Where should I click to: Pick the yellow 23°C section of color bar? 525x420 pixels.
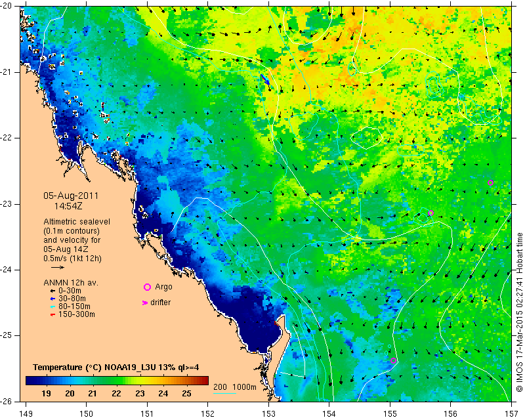point(140,381)
